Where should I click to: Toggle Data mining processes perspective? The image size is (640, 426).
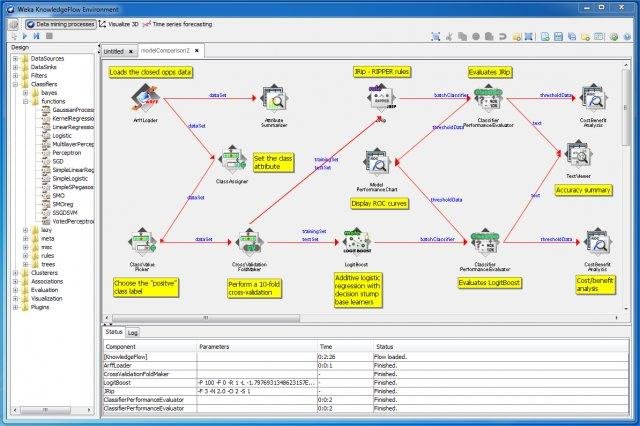[x=61, y=24]
